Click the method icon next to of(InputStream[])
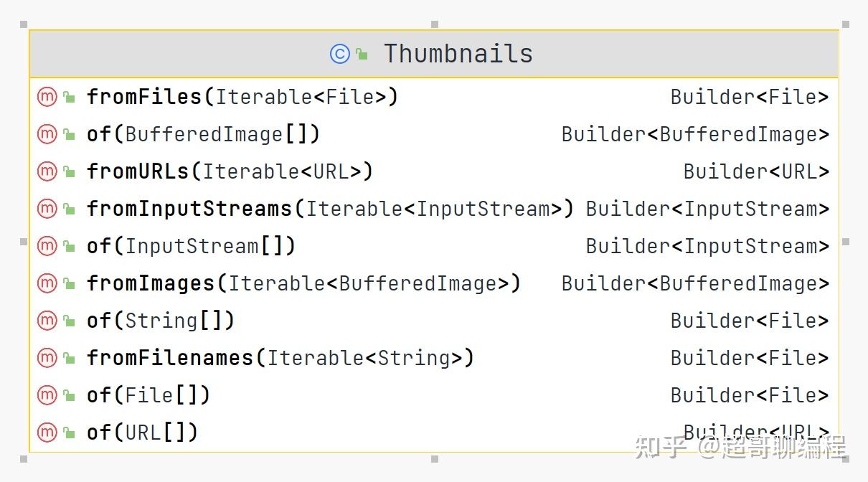 tap(47, 246)
